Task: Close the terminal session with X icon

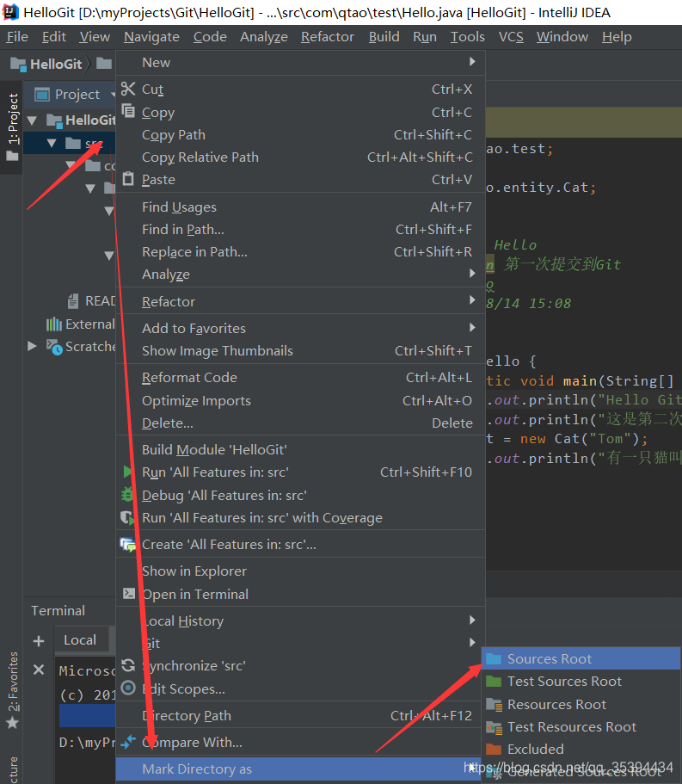Action: click(39, 670)
